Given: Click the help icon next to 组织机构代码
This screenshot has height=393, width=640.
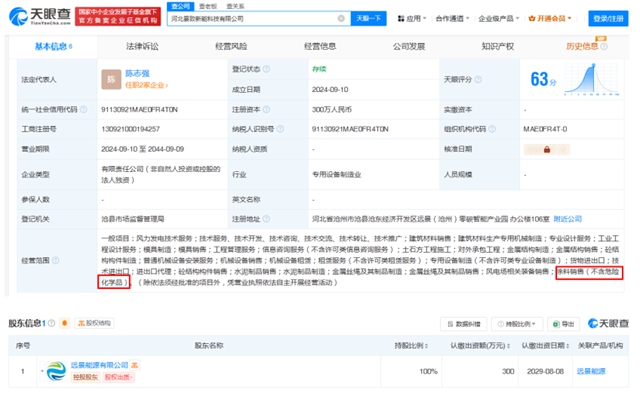Looking at the screenshot, I should coord(492,129).
